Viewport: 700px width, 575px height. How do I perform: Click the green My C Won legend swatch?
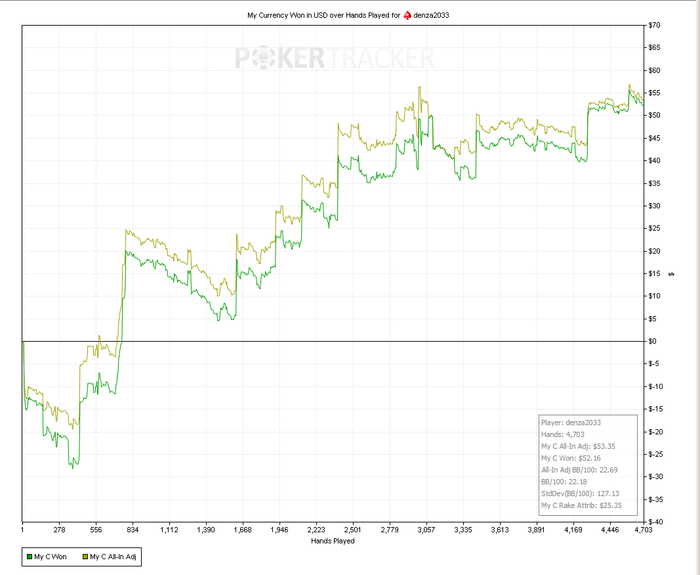[x=29, y=557]
